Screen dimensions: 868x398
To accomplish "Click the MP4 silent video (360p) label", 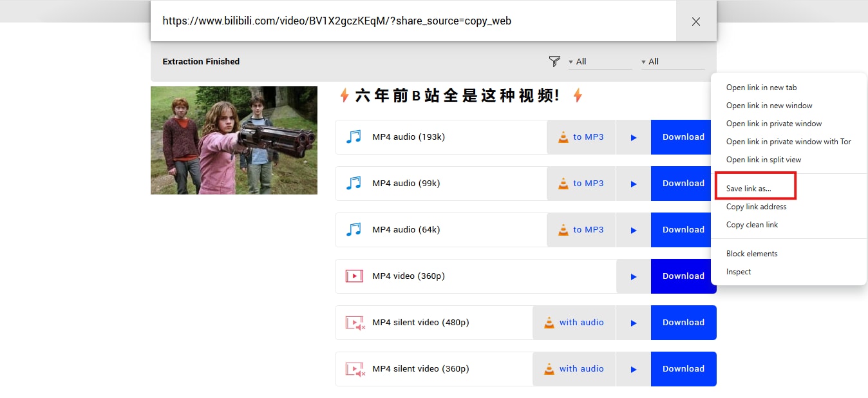I will [421, 369].
